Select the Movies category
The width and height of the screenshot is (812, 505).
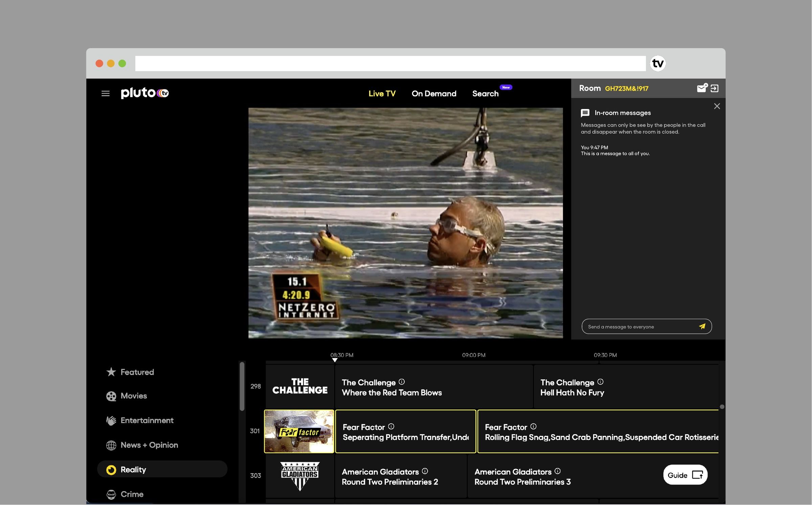click(127, 396)
